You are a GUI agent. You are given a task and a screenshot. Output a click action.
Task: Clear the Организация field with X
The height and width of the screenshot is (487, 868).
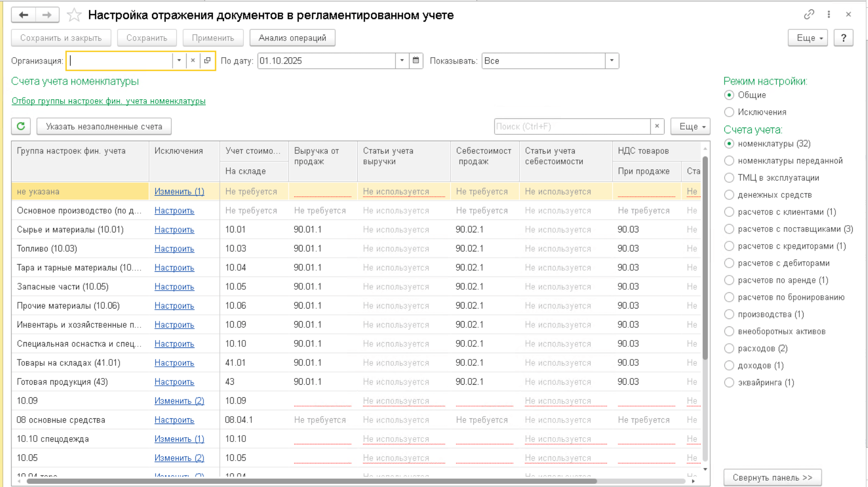tap(193, 61)
